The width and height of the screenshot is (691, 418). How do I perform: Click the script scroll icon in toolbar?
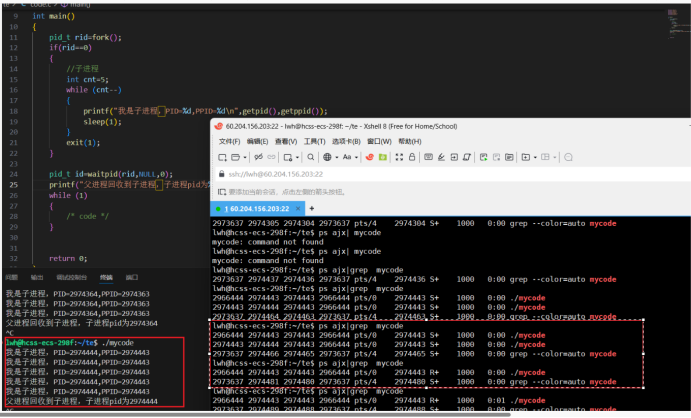click(467, 157)
